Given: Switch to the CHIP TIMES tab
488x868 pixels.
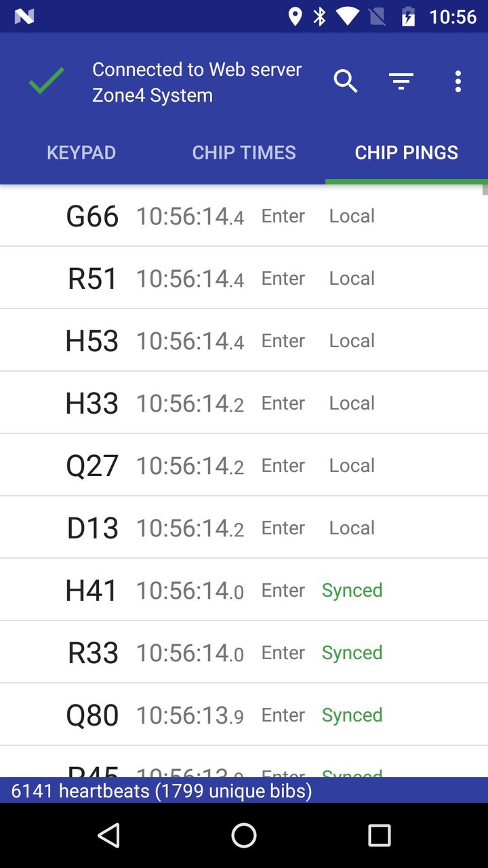Looking at the screenshot, I should pyautogui.click(x=244, y=153).
